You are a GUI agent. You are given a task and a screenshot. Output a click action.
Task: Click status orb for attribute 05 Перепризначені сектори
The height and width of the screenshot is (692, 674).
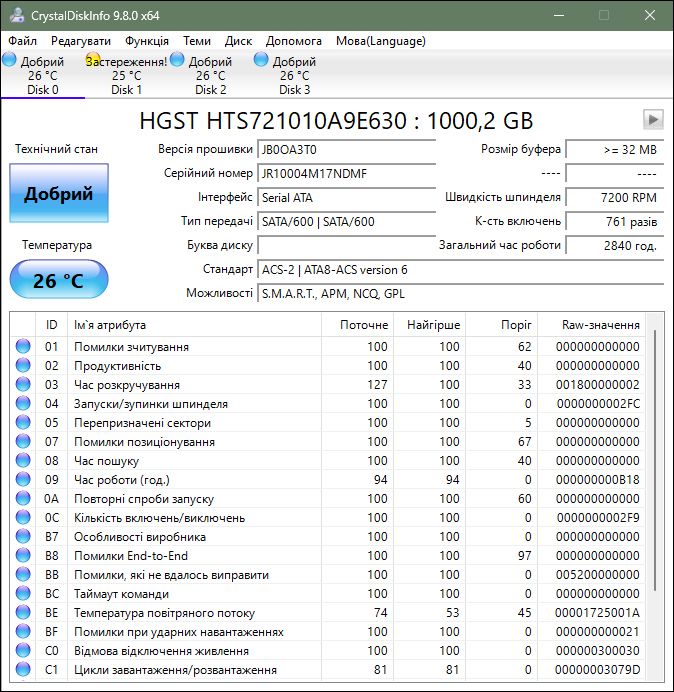tap(23, 422)
